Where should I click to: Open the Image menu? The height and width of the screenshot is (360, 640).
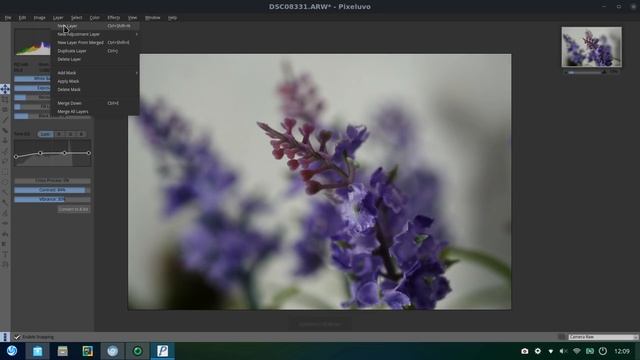coord(40,18)
